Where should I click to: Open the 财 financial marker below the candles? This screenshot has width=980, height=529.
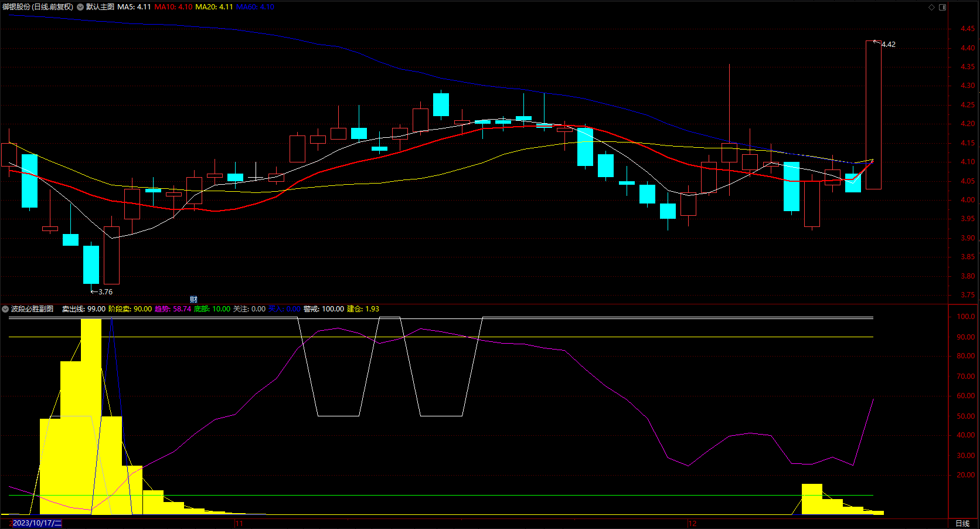pyautogui.click(x=193, y=300)
